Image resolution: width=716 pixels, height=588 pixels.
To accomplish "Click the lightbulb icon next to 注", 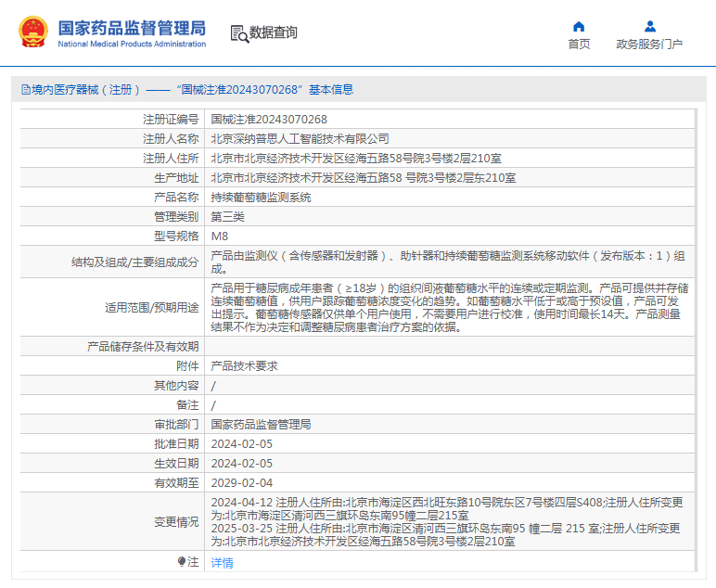I will (181, 561).
